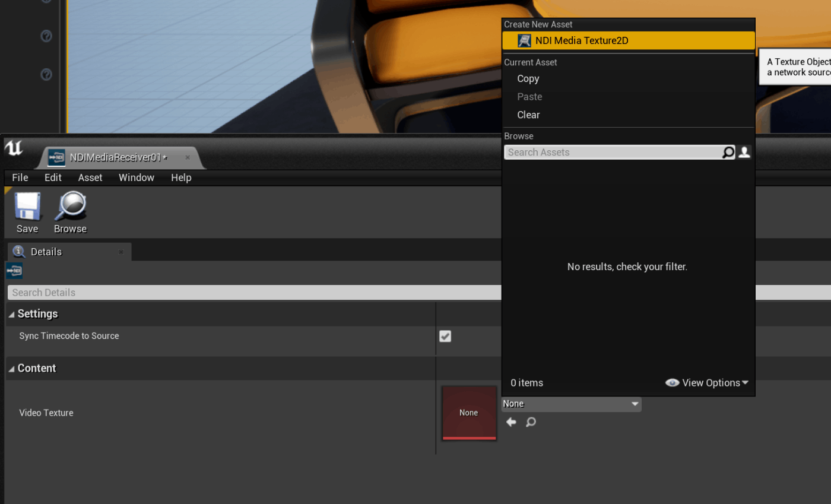Click the help question mark icon at top left
Viewport: 831px width, 504px height.
pos(46,36)
